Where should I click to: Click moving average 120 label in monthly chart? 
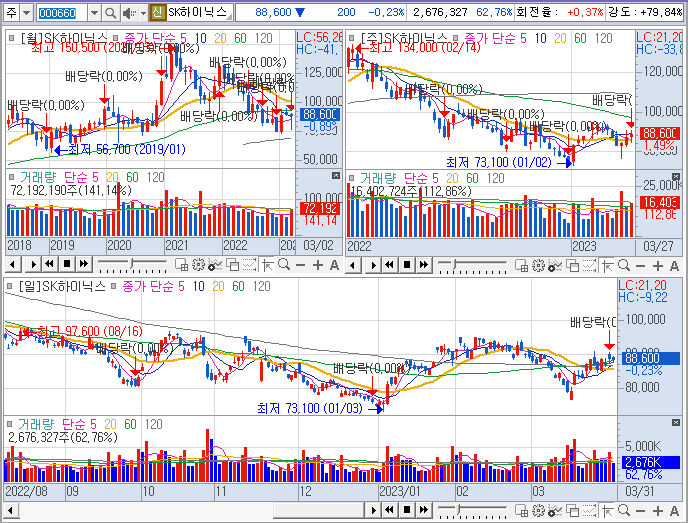(264, 38)
